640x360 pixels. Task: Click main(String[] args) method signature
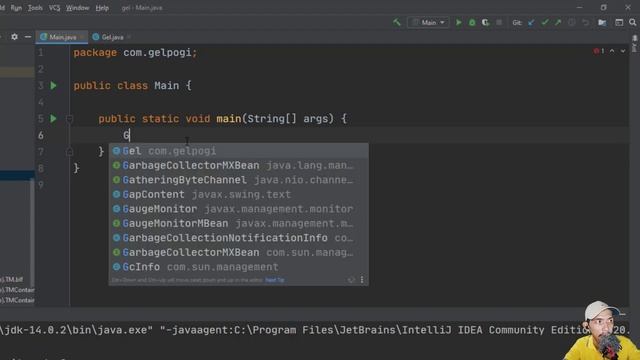[x=275, y=119]
